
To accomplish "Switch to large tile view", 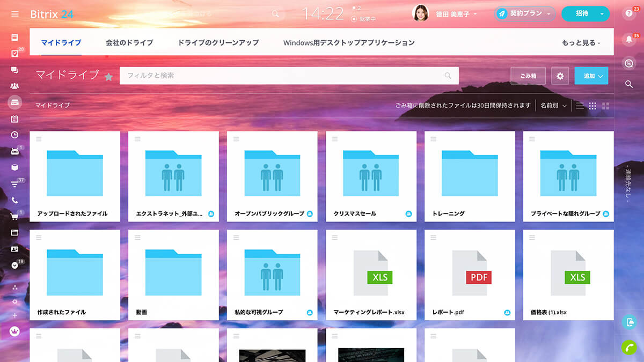I will point(606,106).
